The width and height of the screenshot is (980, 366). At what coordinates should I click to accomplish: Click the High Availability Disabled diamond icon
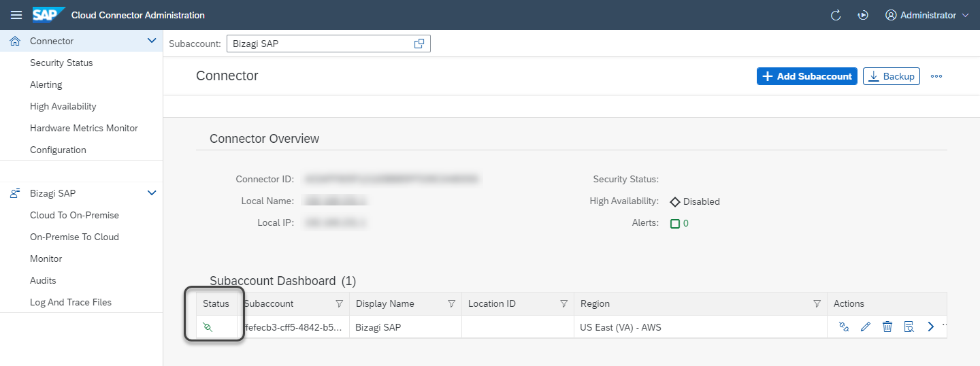point(675,201)
